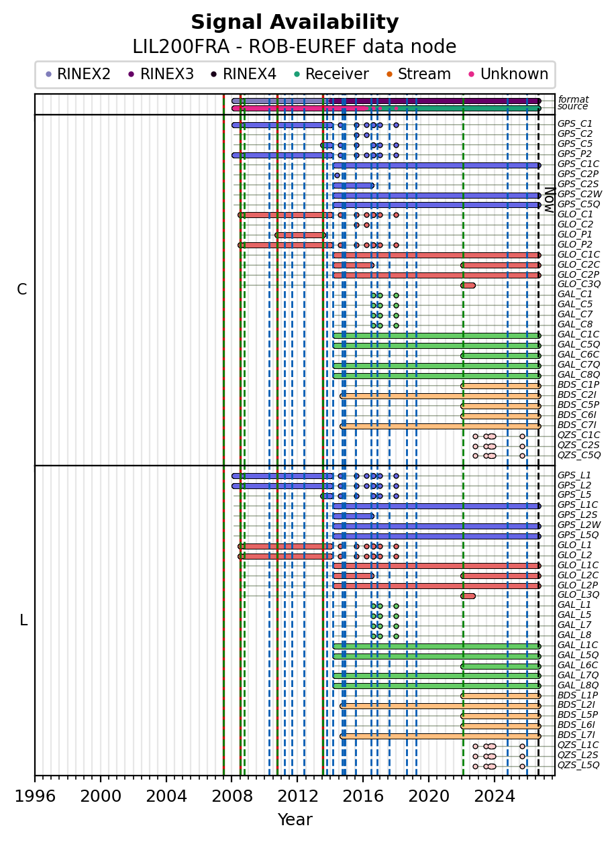Click the GAL_L7Q row label

click(578, 676)
